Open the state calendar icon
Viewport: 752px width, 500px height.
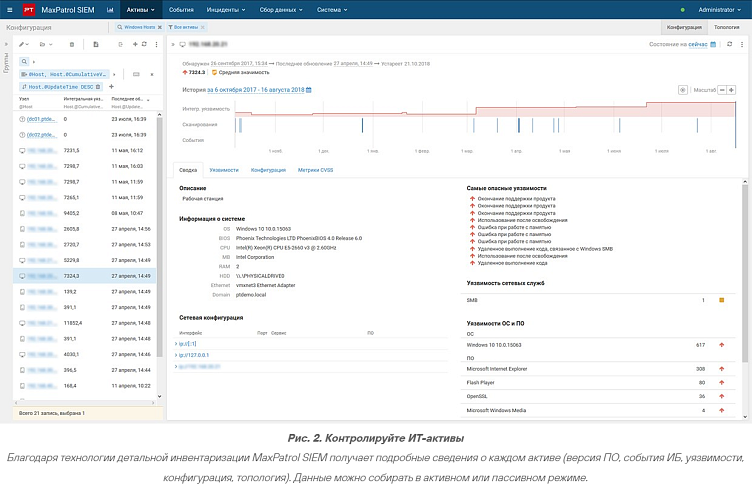[x=713, y=44]
